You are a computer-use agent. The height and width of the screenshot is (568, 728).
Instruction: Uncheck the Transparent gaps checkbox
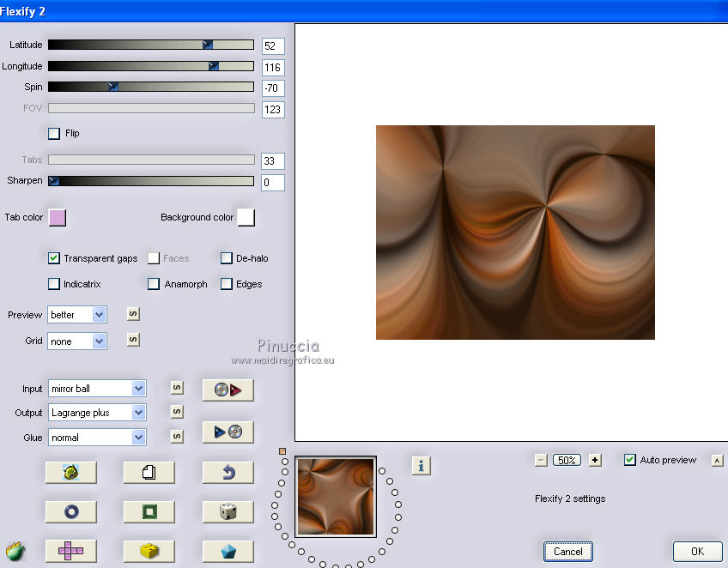(54, 258)
